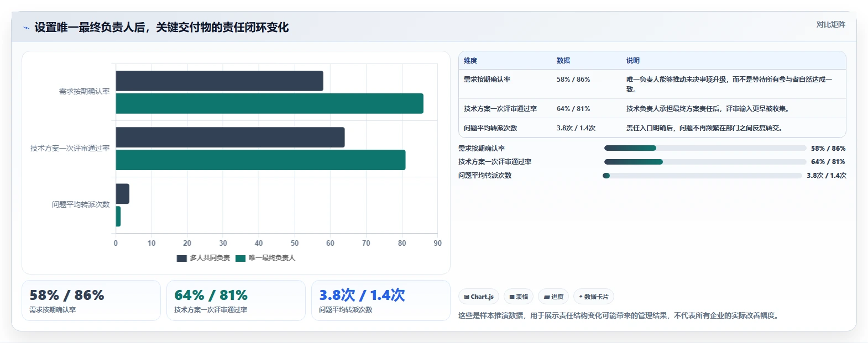Click the footnote starting 这些是样本推演数据

[619, 316]
